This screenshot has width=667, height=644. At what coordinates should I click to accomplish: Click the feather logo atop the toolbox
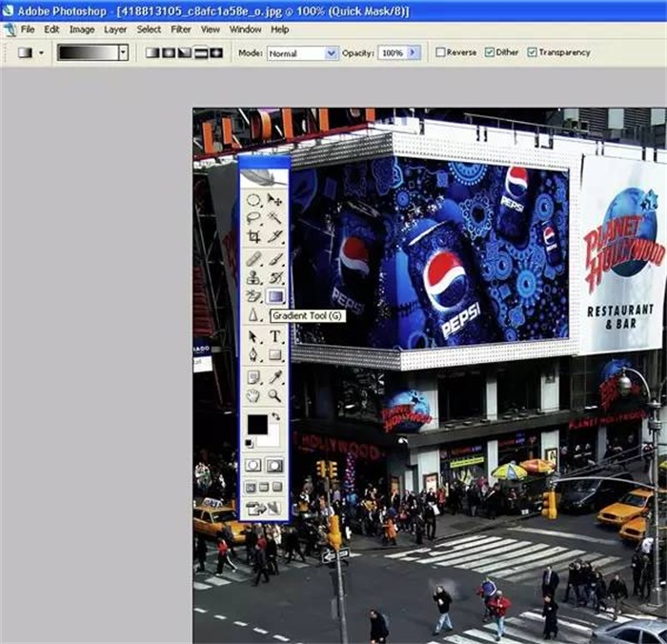coord(264,177)
